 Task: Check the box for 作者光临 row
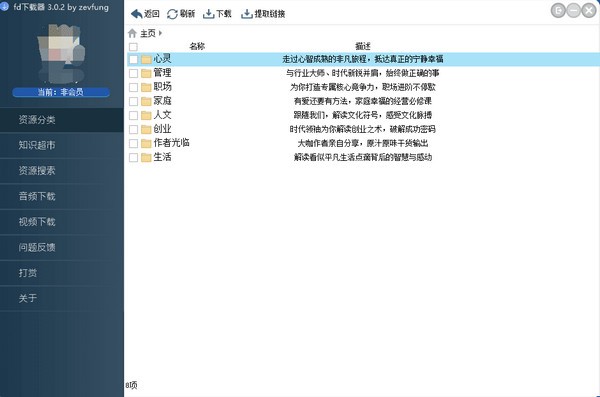(x=133, y=143)
